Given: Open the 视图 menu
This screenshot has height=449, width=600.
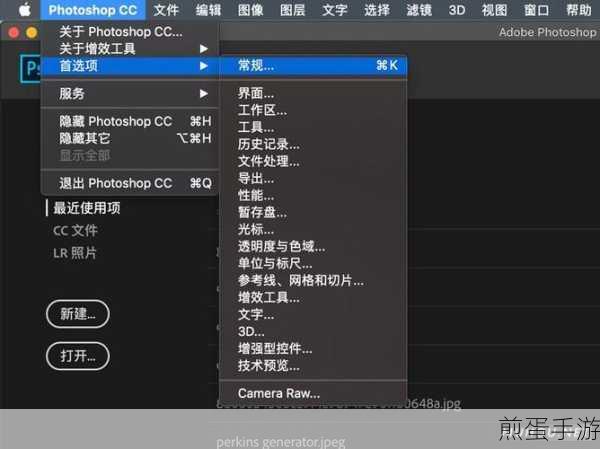Looking at the screenshot, I should [x=494, y=10].
